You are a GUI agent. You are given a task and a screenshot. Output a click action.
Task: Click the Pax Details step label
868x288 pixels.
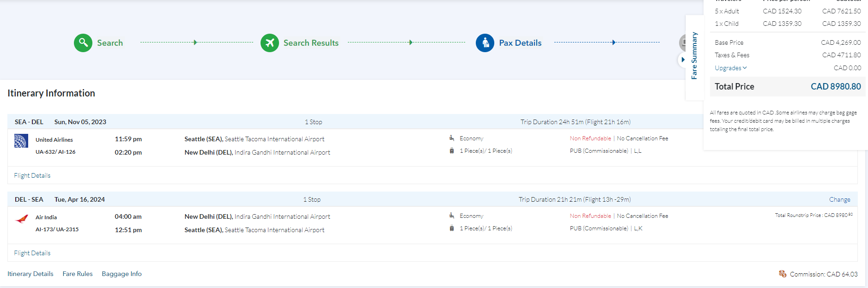520,43
